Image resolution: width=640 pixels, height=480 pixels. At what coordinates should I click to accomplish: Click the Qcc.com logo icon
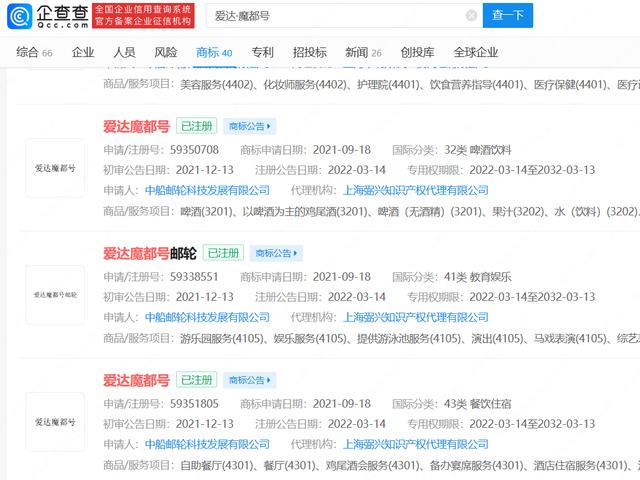(x=20, y=16)
